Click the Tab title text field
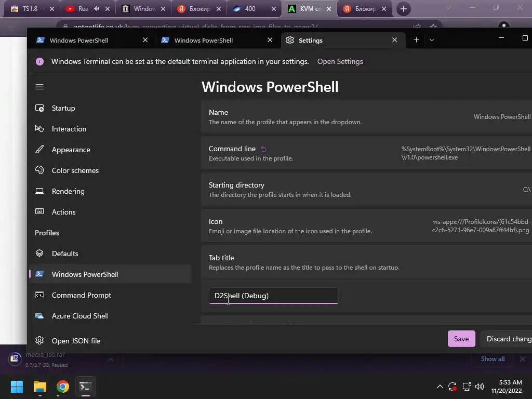532x399 pixels. point(273,296)
